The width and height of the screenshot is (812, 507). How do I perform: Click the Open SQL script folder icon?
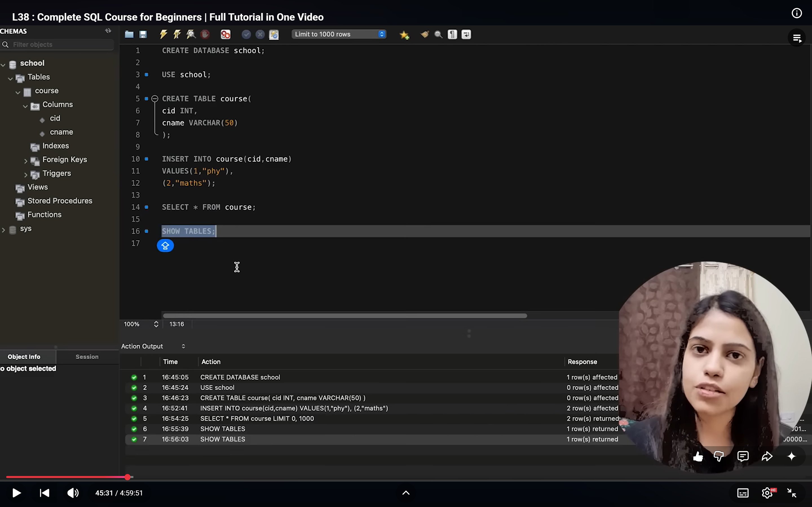(x=129, y=34)
